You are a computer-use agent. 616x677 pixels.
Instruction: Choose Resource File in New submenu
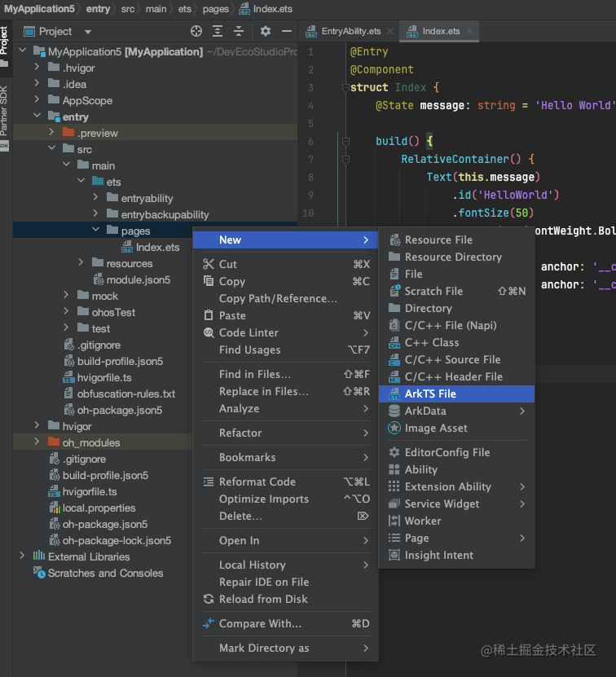456,240
